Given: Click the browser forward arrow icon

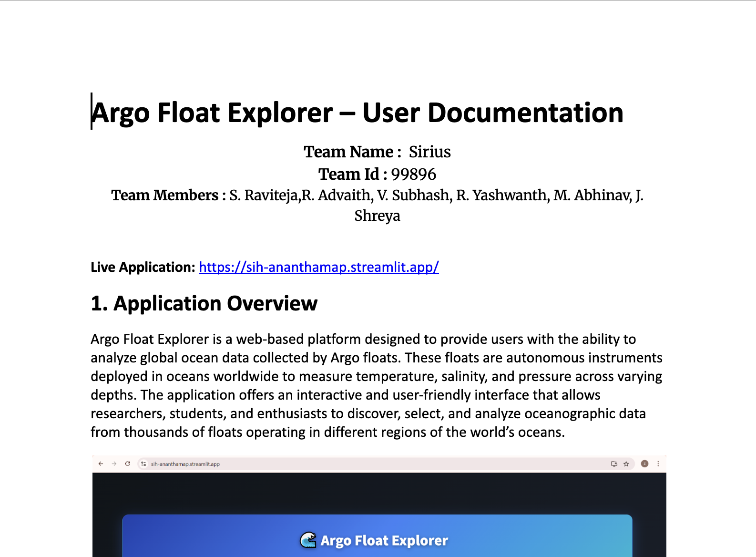Looking at the screenshot, I should (114, 464).
